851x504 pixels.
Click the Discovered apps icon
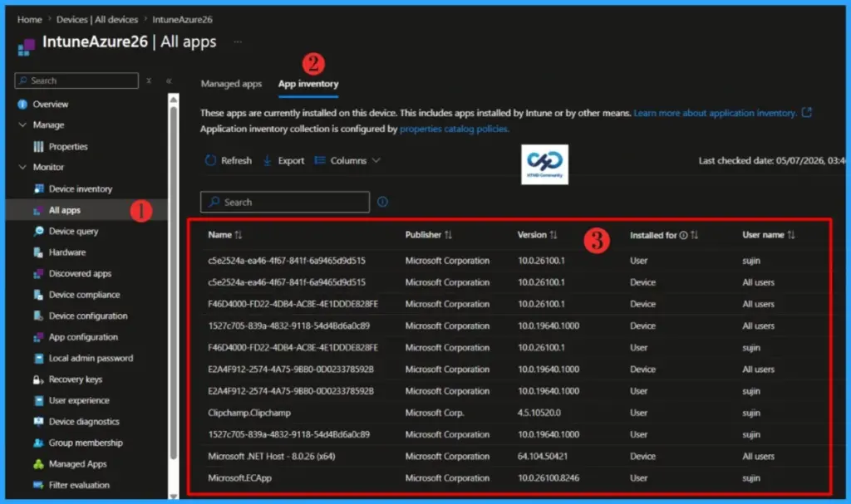coord(38,273)
